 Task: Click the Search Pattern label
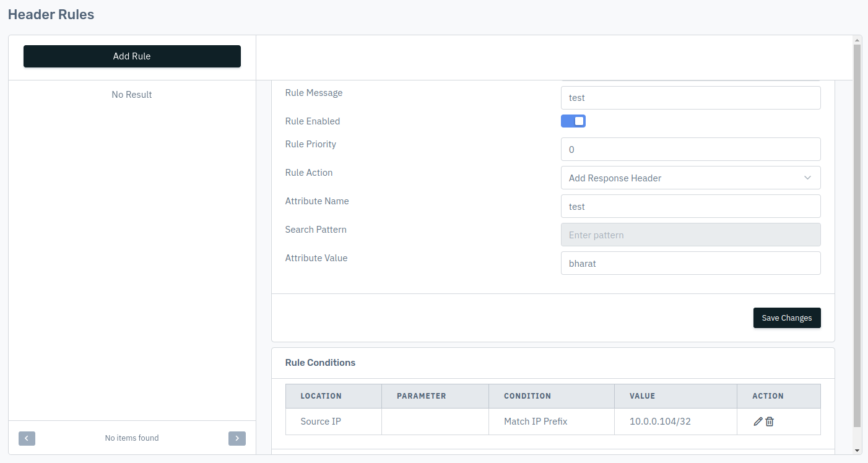point(316,230)
